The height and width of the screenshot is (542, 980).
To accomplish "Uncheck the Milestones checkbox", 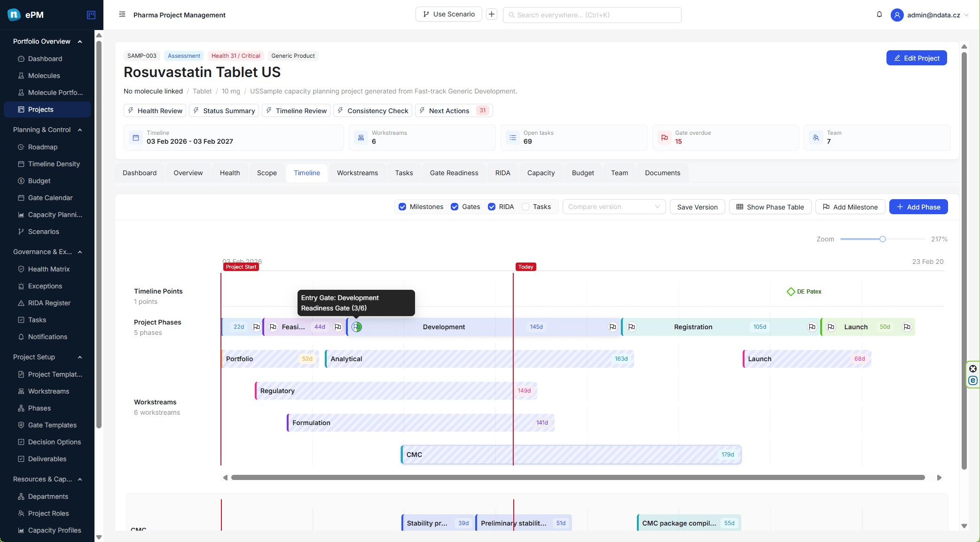I will 402,207.
